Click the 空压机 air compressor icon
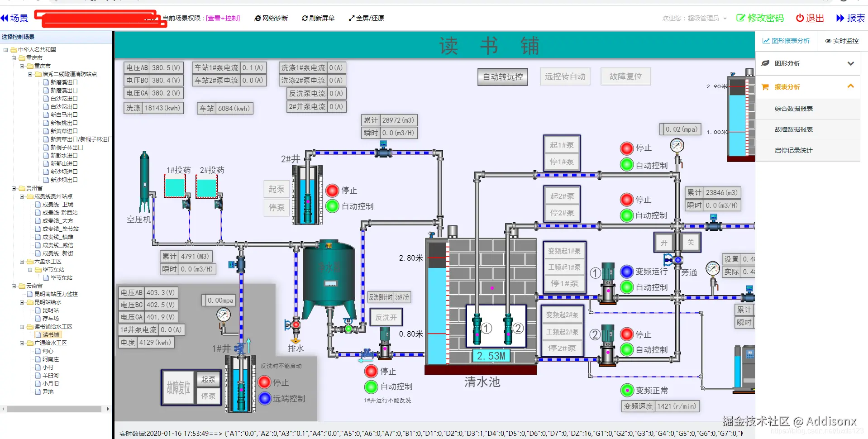This screenshot has height=439, width=868. pyautogui.click(x=144, y=182)
